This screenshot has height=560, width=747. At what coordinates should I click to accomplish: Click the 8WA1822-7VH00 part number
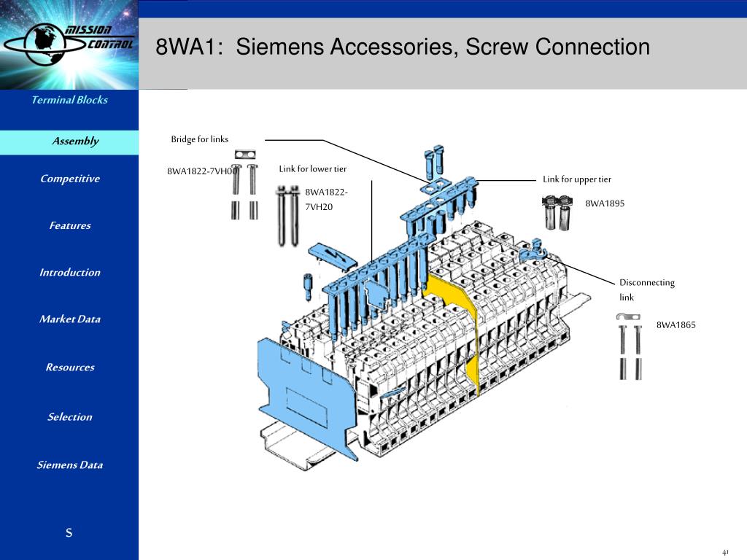(x=202, y=171)
